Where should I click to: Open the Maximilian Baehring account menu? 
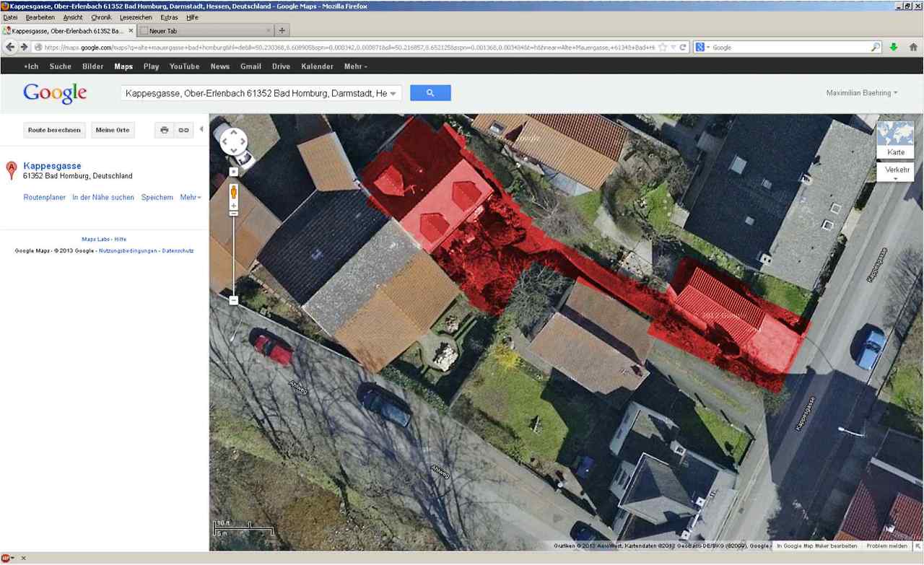(x=861, y=93)
